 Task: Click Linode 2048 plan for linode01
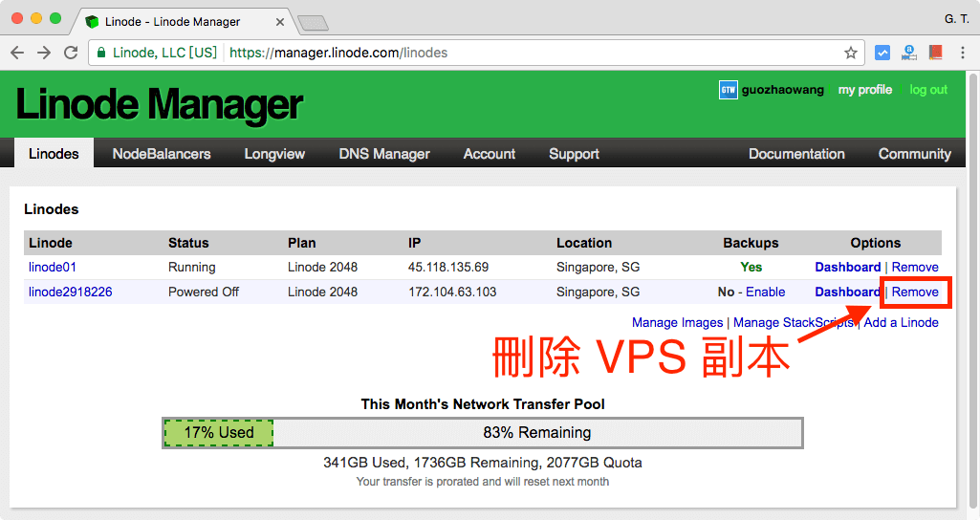click(322, 267)
